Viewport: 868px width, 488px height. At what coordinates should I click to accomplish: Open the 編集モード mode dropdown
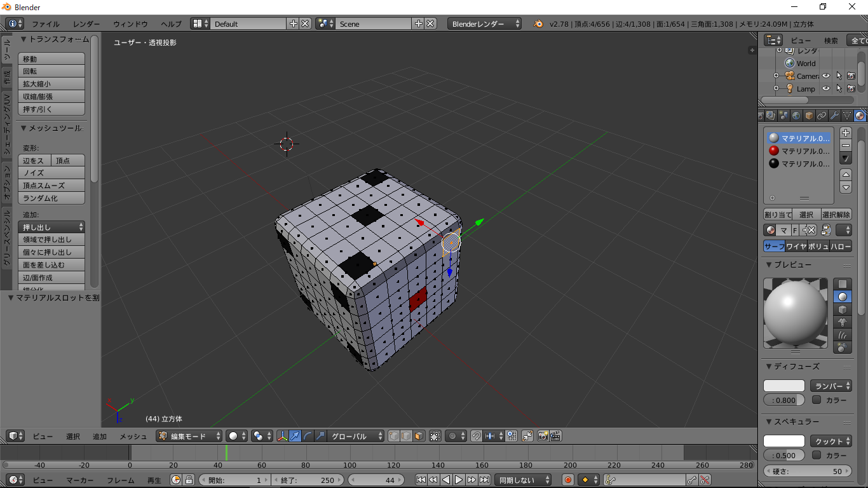click(190, 437)
